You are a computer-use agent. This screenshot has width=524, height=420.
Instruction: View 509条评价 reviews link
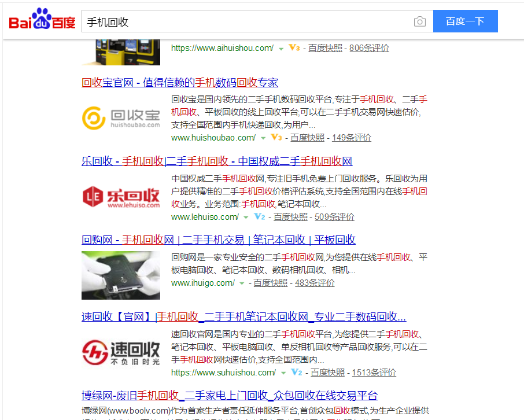[x=334, y=217]
